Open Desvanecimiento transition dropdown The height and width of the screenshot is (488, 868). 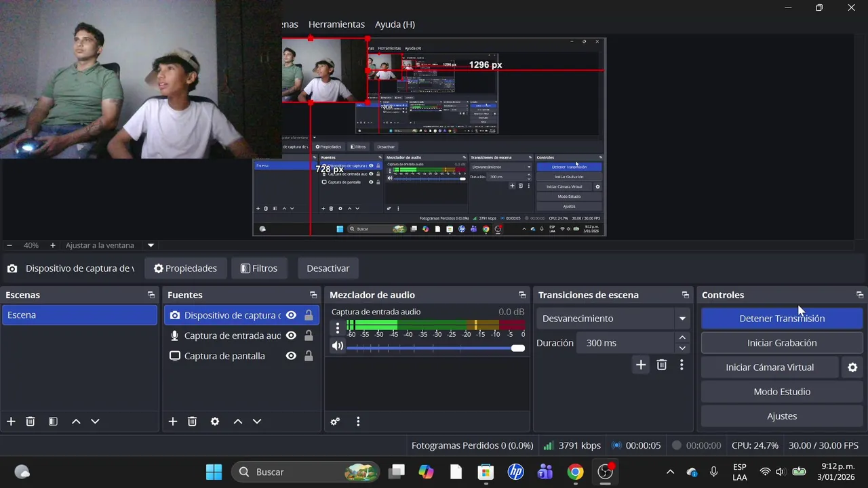click(614, 319)
